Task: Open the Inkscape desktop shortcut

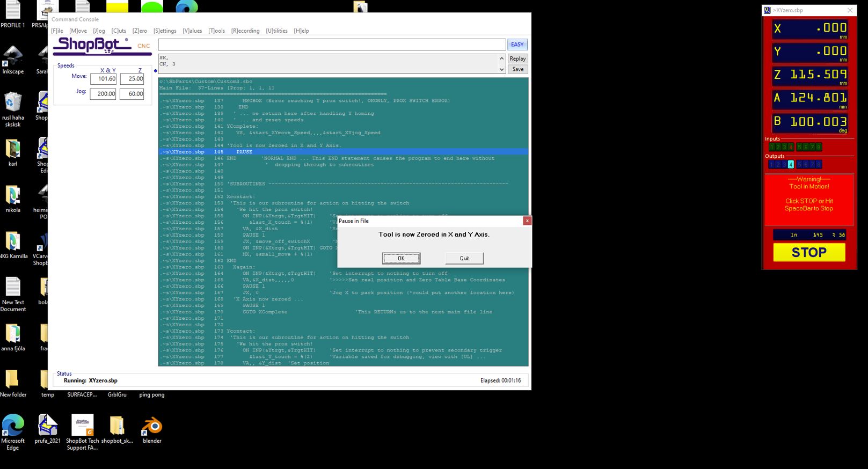Action: point(13,59)
